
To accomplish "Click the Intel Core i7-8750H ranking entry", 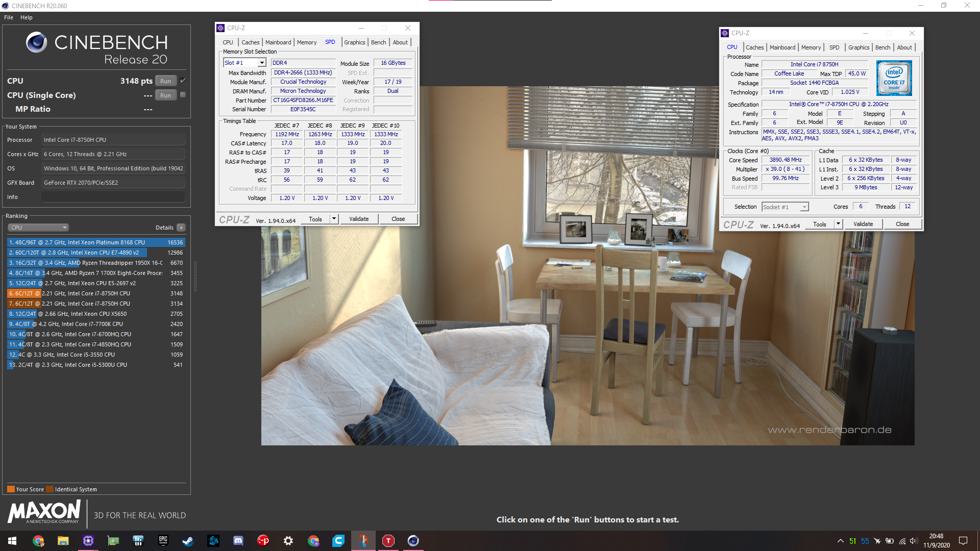I will tap(96, 293).
